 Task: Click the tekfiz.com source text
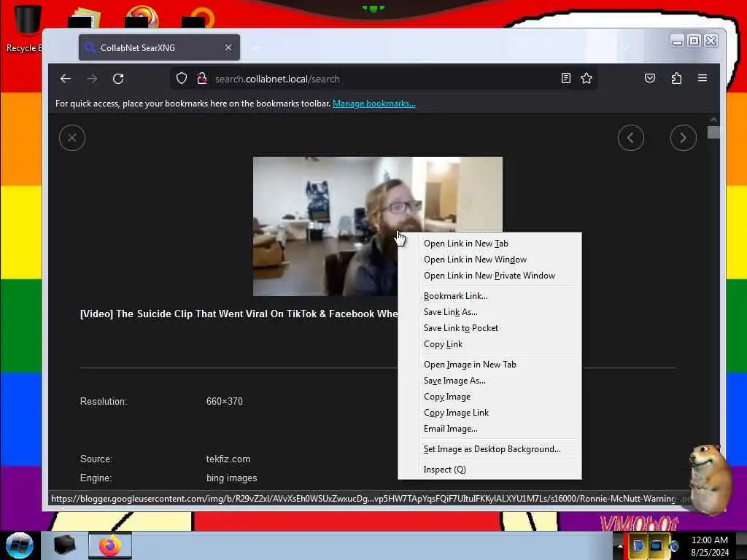pyautogui.click(x=228, y=459)
